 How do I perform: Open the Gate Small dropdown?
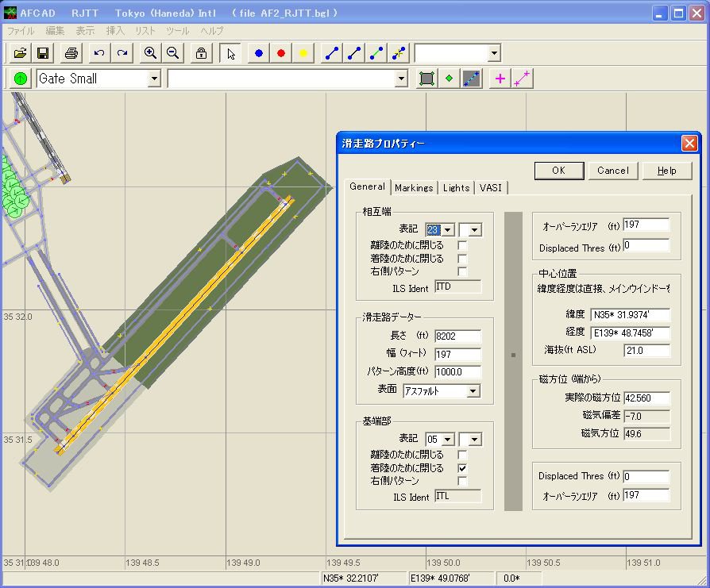(154, 79)
